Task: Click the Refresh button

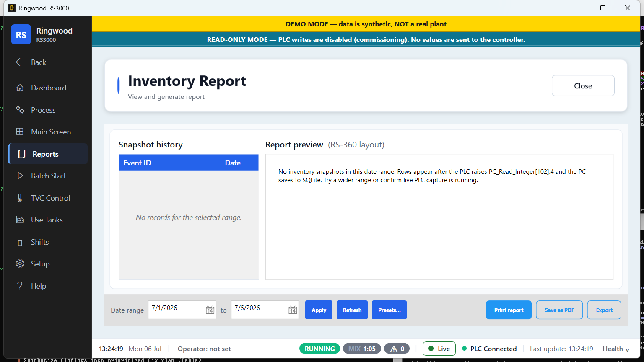Action: 352,310
